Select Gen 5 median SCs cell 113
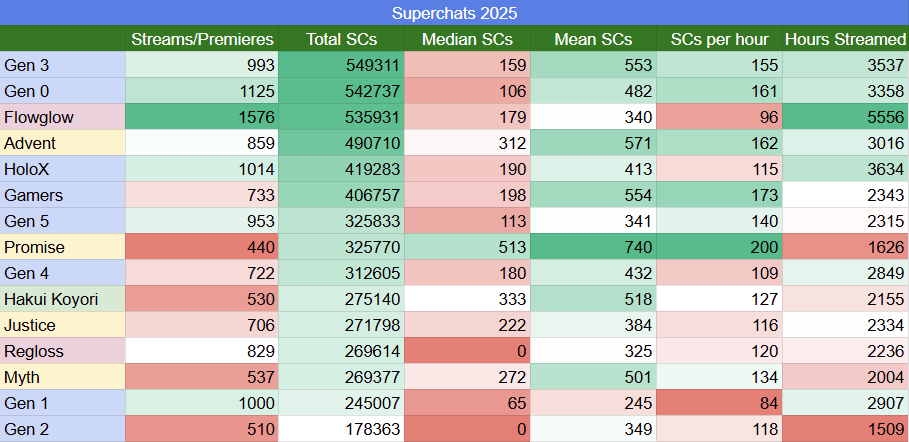Screen dimensions: 909x442 point(467,221)
